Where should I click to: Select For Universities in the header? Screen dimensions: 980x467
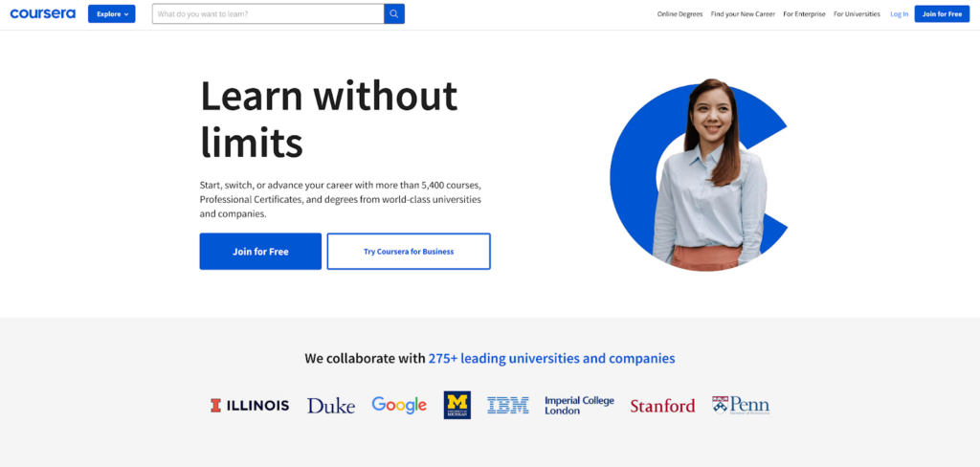coord(857,13)
